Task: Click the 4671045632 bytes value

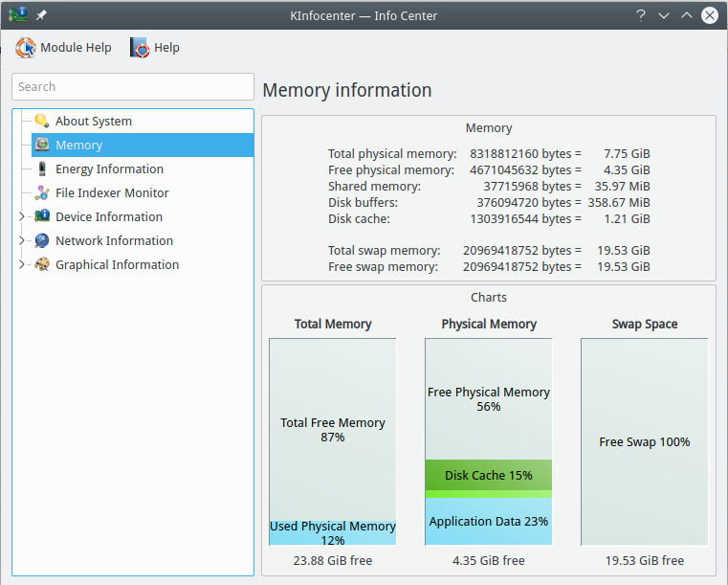Action: point(525,170)
